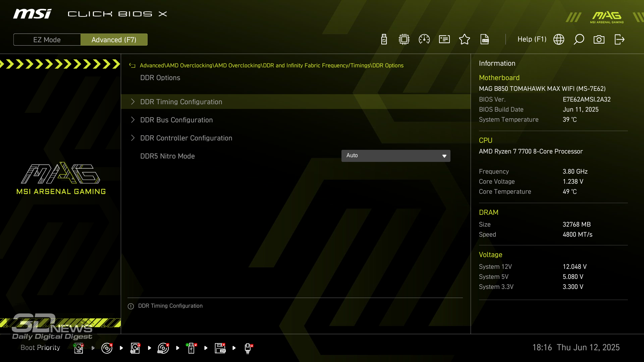Click the CPU section heading
The image size is (644, 362).
[x=486, y=140]
